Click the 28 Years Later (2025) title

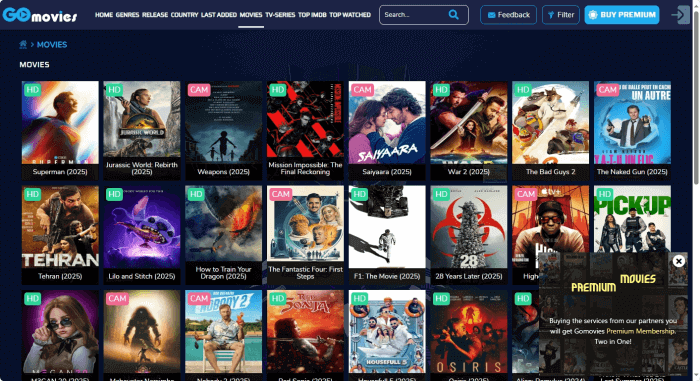tap(469, 276)
